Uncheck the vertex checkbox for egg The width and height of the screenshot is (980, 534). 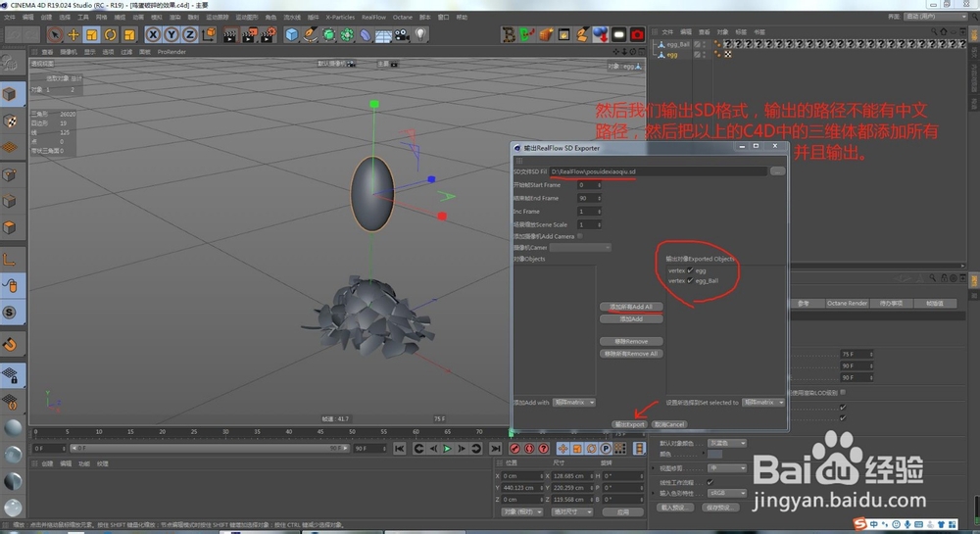tap(690, 270)
